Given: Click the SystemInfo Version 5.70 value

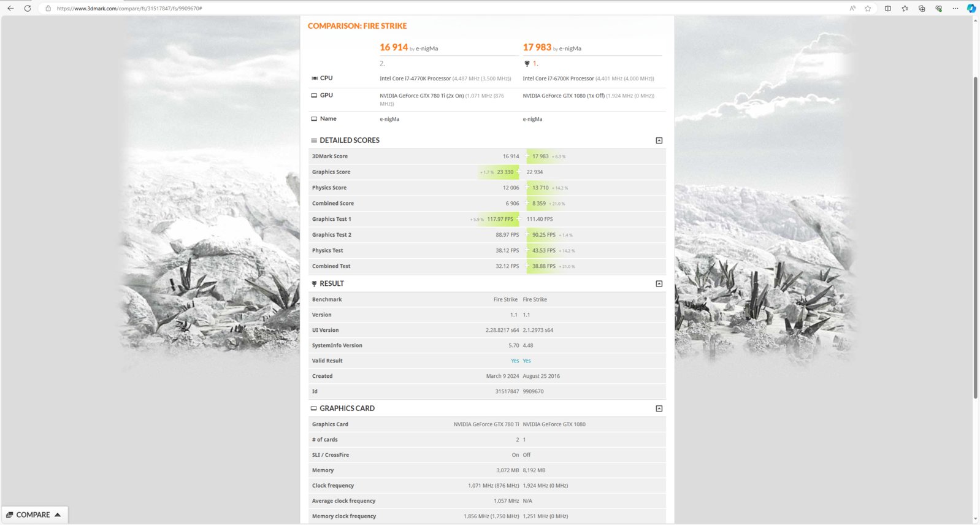Looking at the screenshot, I should coord(514,345).
